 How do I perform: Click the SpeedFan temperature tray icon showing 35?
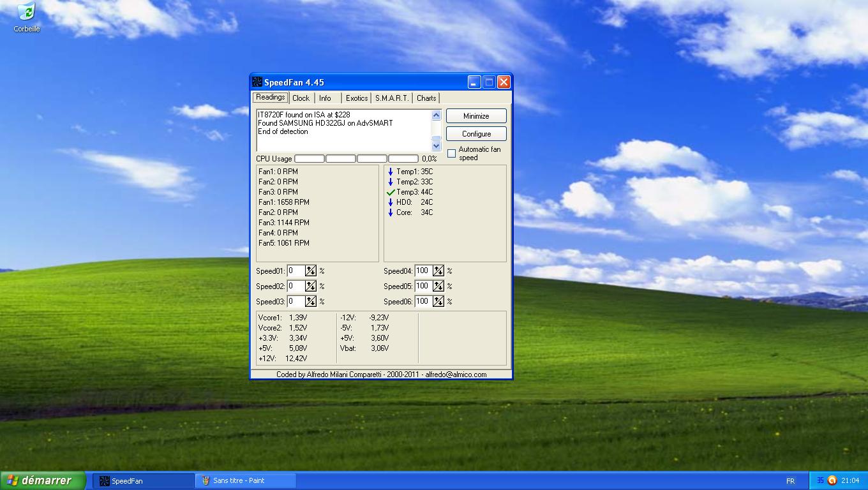point(820,480)
